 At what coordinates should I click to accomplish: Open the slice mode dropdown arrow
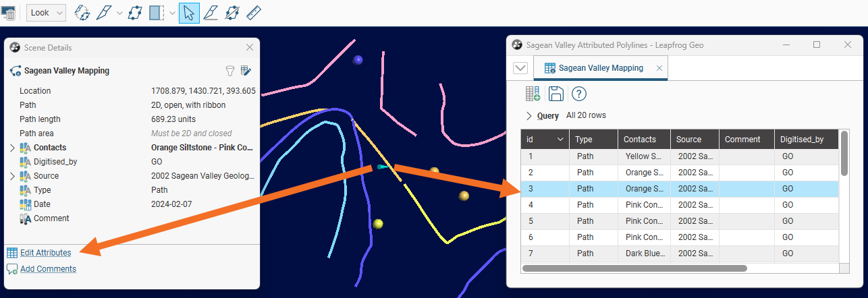[171, 13]
